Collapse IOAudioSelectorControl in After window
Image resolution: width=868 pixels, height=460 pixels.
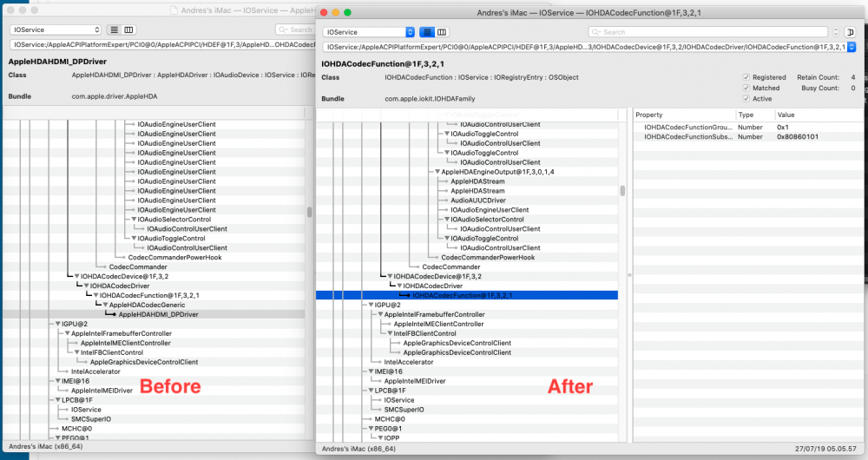447,220
